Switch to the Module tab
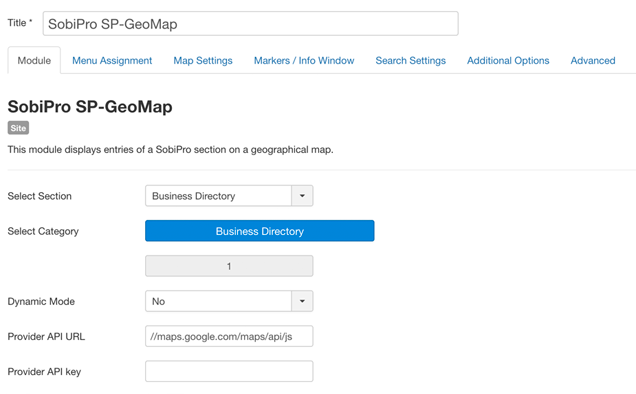This screenshot has height=394, width=636. [x=34, y=60]
